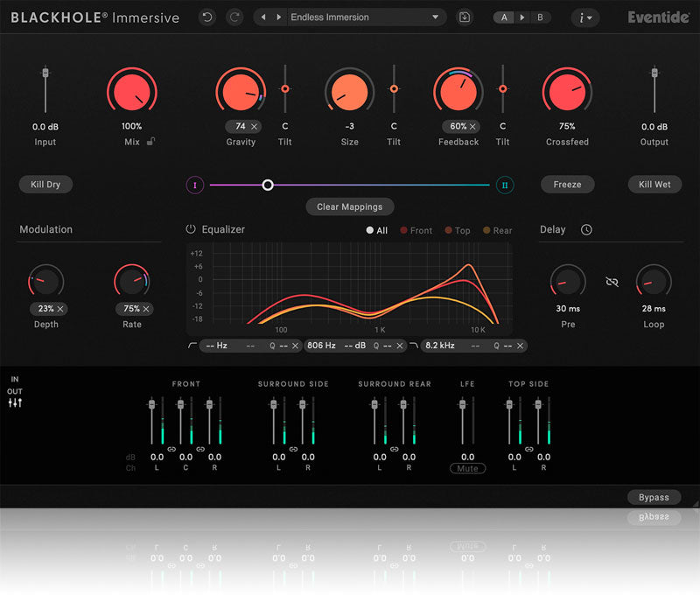
Task: Copy A to B arrow
Action: [521, 17]
